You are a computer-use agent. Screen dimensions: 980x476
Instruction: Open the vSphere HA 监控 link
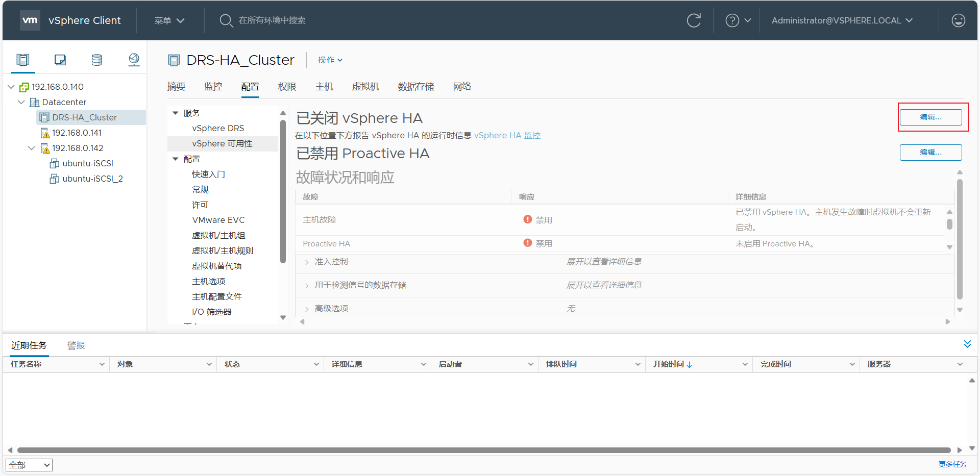(507, 136)
